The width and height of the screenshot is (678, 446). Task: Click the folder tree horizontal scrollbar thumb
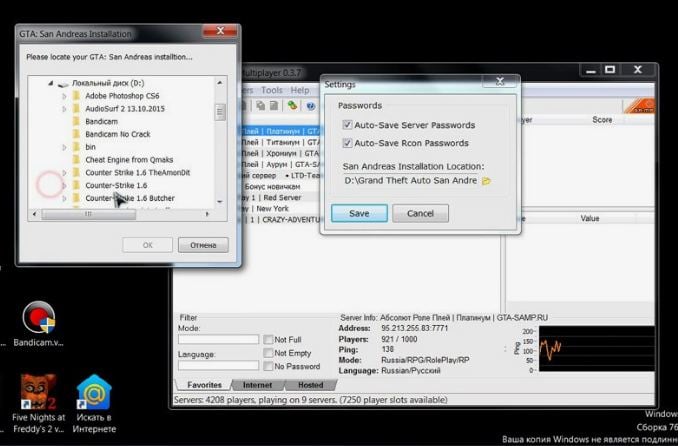pos(89,214)
